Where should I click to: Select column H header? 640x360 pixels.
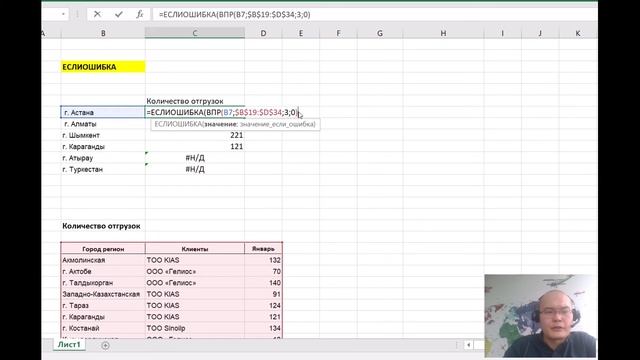click(443, 33)
